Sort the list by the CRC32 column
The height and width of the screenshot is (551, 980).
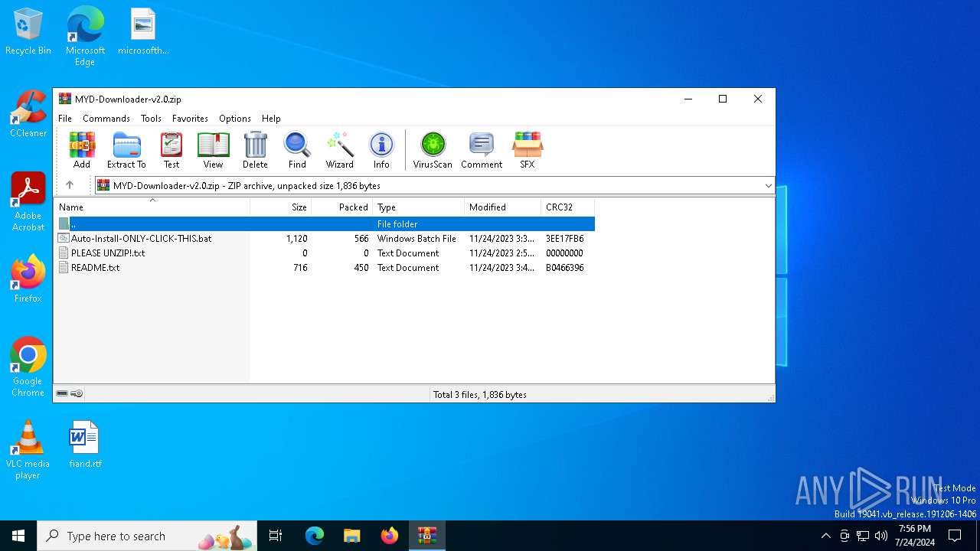568,207
